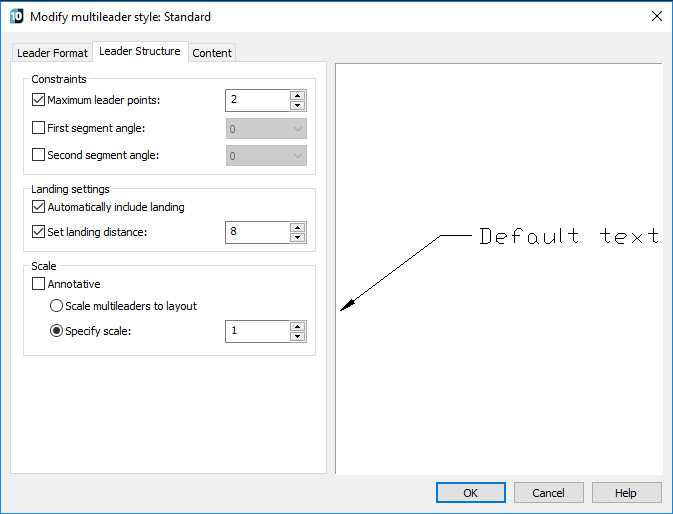Decrease the landing distance value
Viewport: 673px width, 514px height.
click(297, 237)
